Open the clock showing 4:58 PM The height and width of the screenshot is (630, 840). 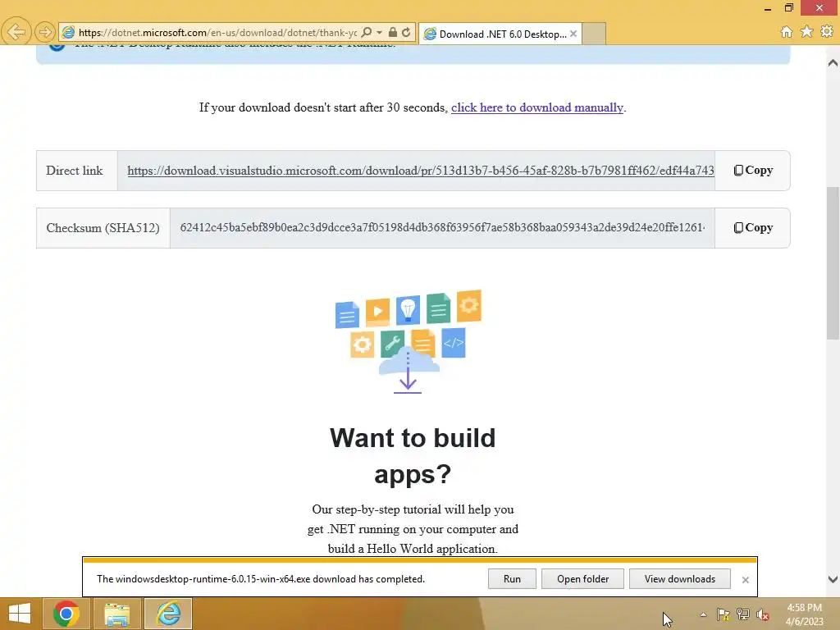pyautogui.click(x=804, y=614)
